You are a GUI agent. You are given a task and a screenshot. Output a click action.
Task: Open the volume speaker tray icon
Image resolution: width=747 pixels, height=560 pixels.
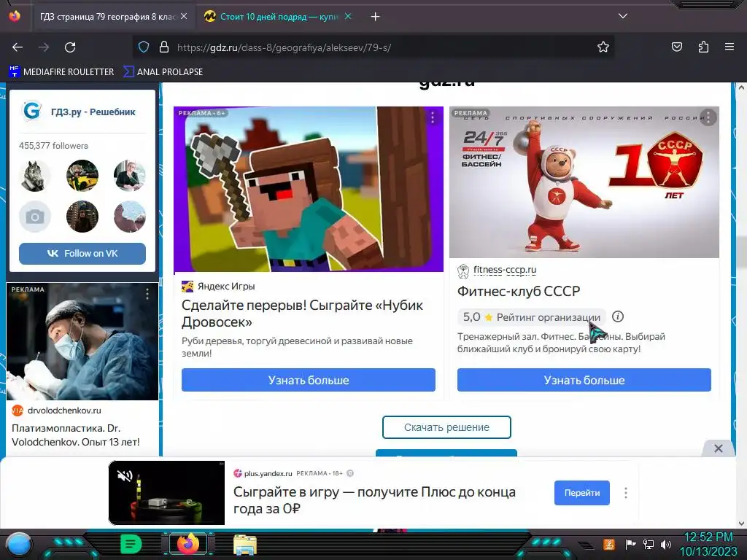666,544
